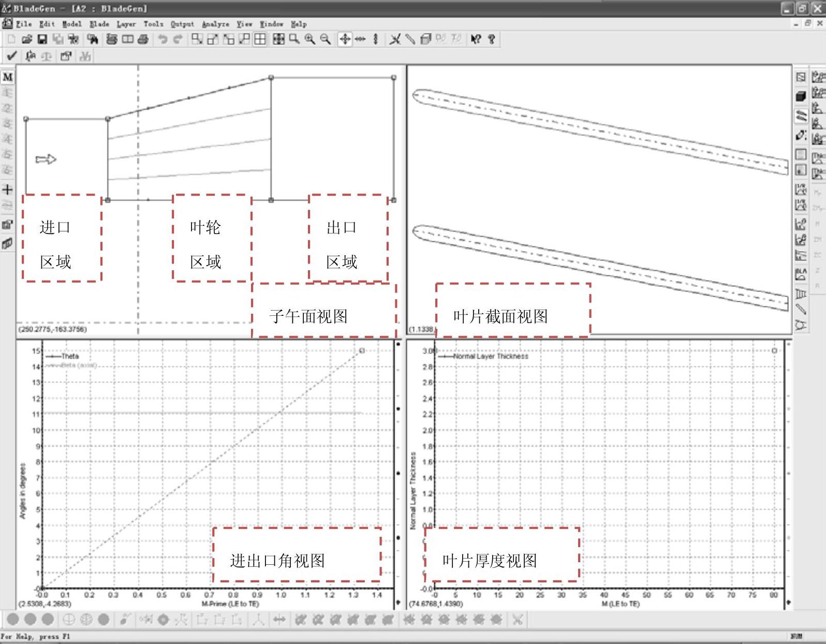The width and height of the screenshot is (826, 644).
Task: Open the Analyze menu
Action: (x=215, y=24)
